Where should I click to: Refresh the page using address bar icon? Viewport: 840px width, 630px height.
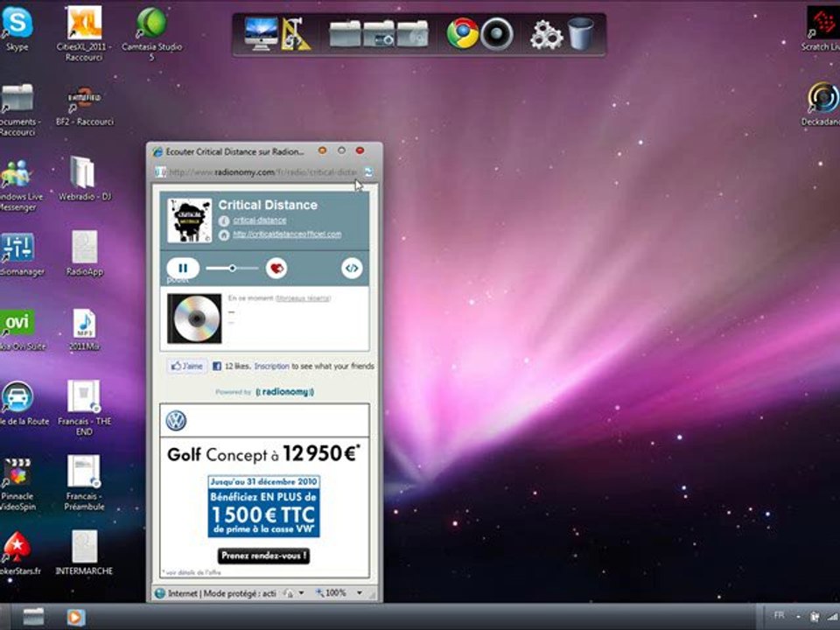[368, 172]
